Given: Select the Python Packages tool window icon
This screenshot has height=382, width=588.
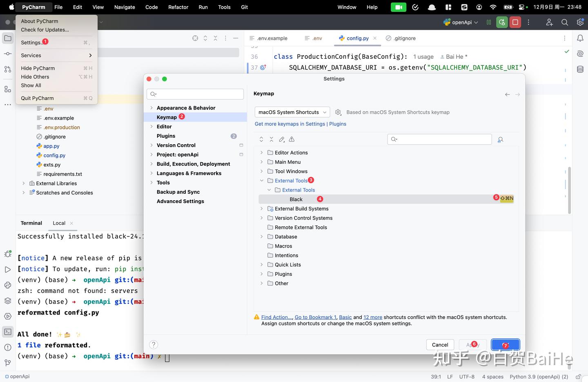Looking at the screenshot, I should [7, 285].
